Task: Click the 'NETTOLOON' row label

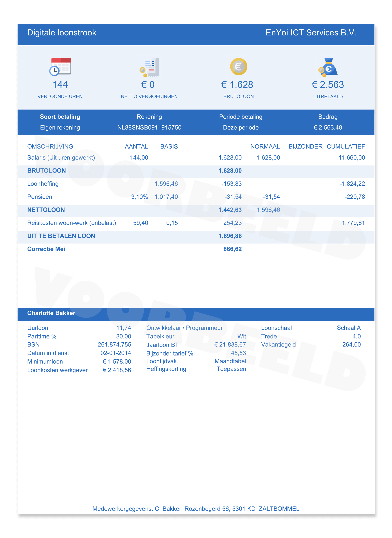Action: [46, 210]
